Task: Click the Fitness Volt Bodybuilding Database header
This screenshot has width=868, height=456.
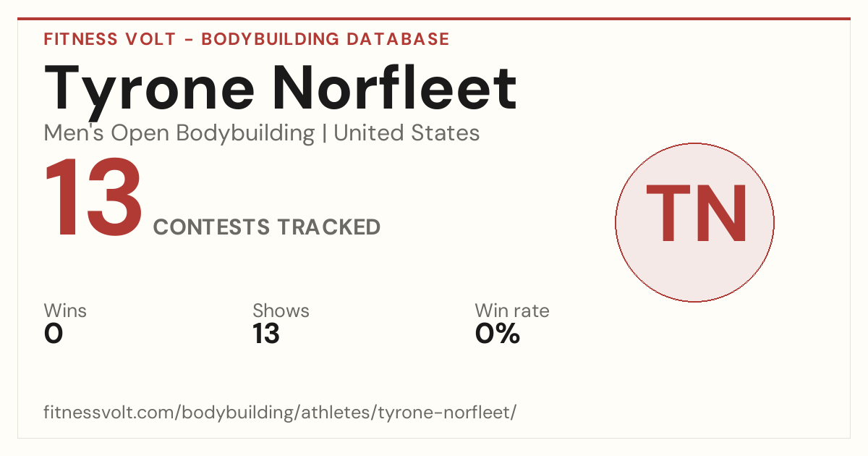Action: point(247,39)
